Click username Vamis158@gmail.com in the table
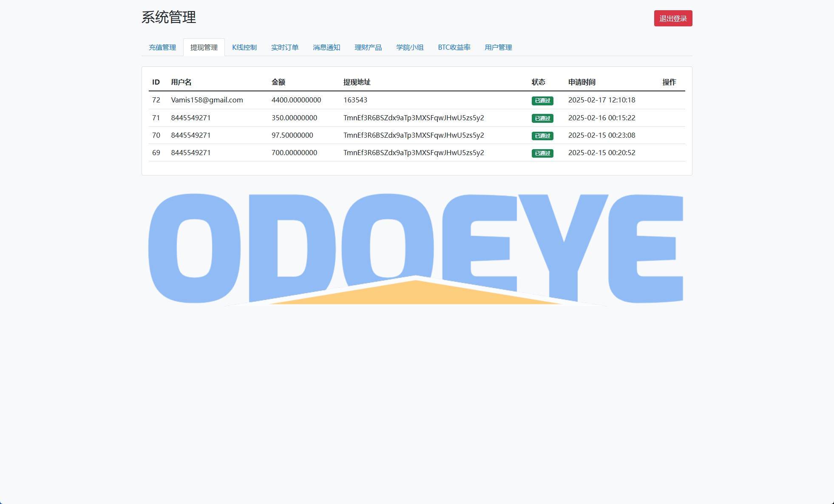834x504 pixels. tap(207, 100)
